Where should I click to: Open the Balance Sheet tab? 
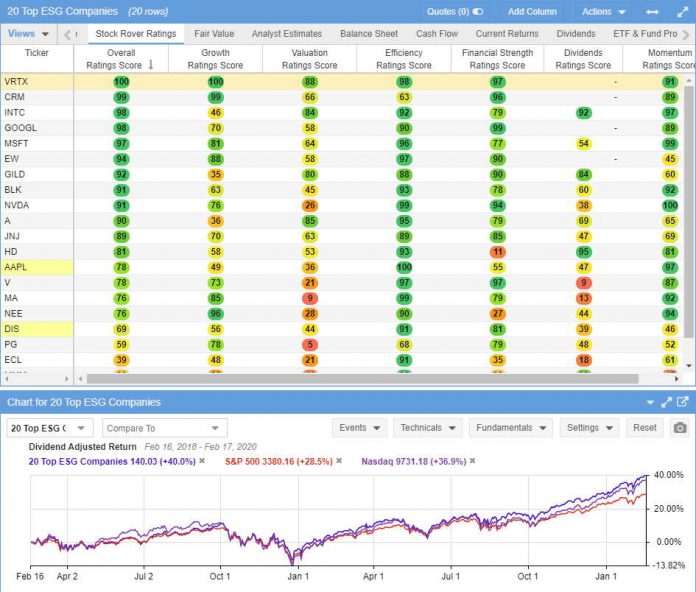click(369, 34)
